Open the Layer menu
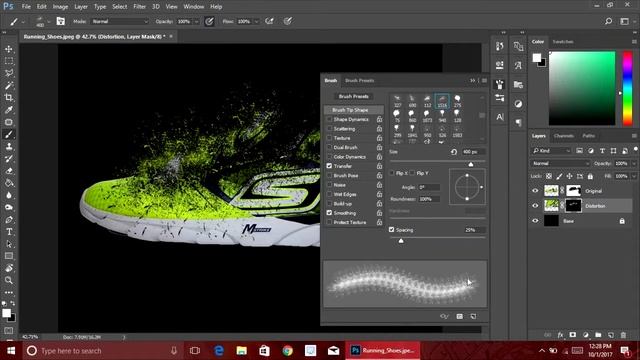The width and height of the screenshot is (640, 360). coord(81,7)
